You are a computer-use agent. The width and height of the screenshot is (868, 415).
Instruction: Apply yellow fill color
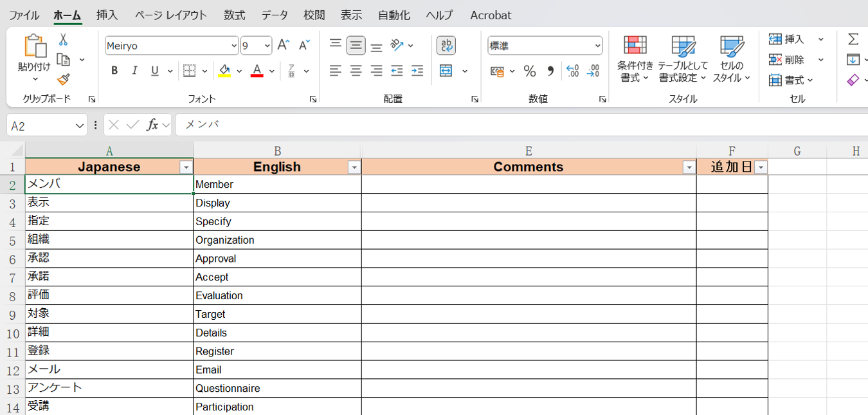[x=224, y=71]
